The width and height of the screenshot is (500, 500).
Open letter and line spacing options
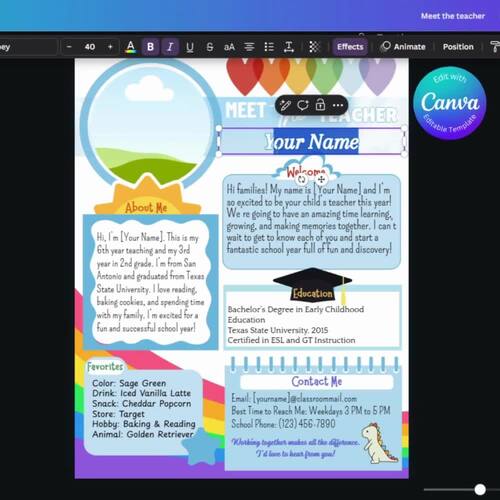(289, 47)
